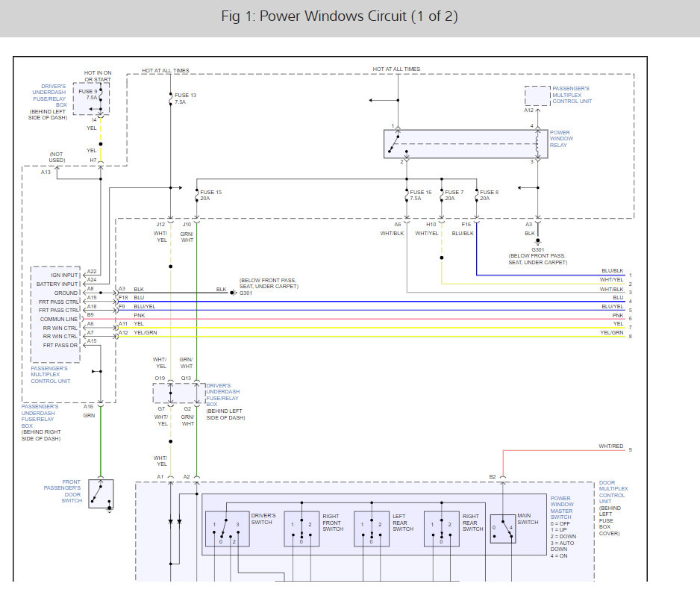Click the Fuse 8 20A label
Viewport: 700px width, 601px height.
(x=490, y=196)
